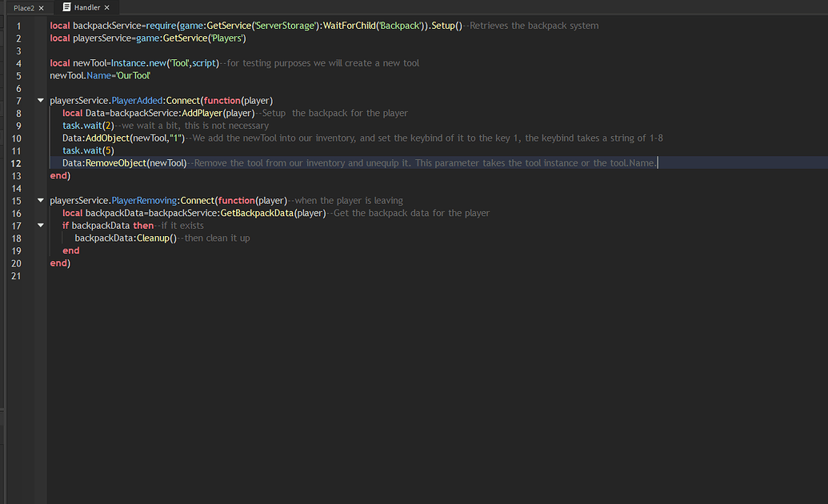This screenshot has height=504, width=828.
Task: Click 'end)' on line 20
Action: click(60, 263)
